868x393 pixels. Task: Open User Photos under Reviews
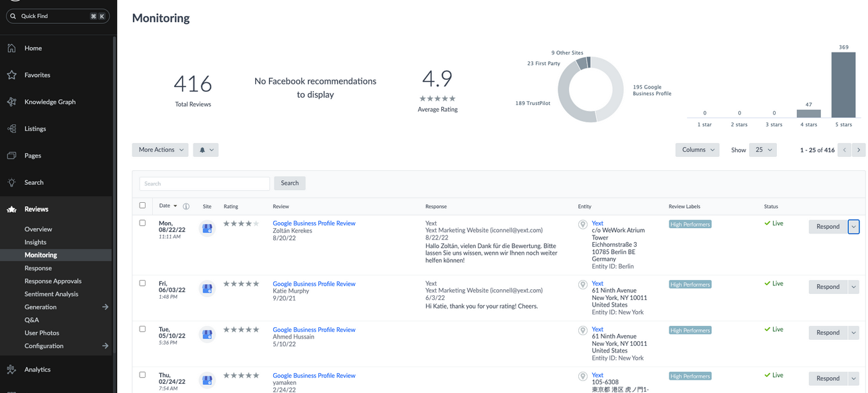pos(42,332)
